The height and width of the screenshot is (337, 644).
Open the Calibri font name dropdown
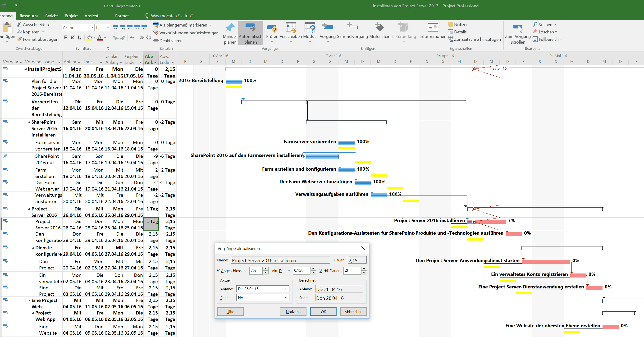coord(92,28)
